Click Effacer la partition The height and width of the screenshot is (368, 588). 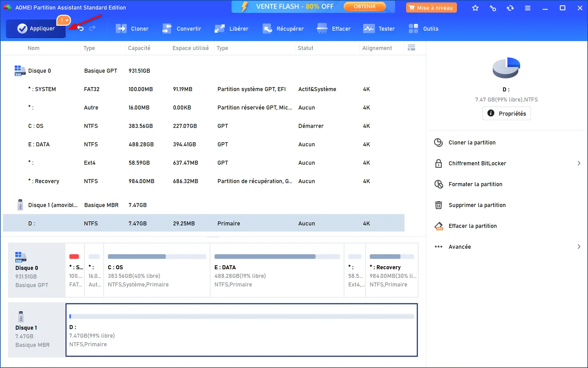pyautogui.click(x=473, y=226)
